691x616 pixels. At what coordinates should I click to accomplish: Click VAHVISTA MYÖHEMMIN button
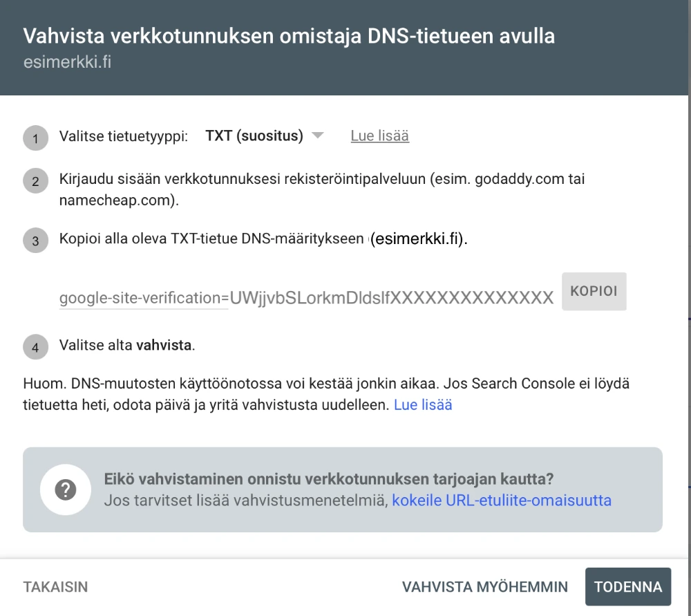click(x=485, y=587)
